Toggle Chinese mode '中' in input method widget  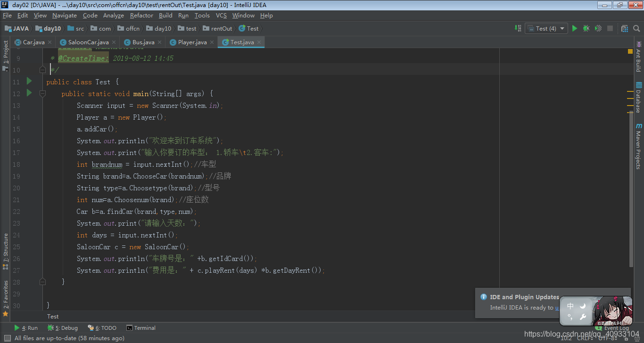[570, 306]
